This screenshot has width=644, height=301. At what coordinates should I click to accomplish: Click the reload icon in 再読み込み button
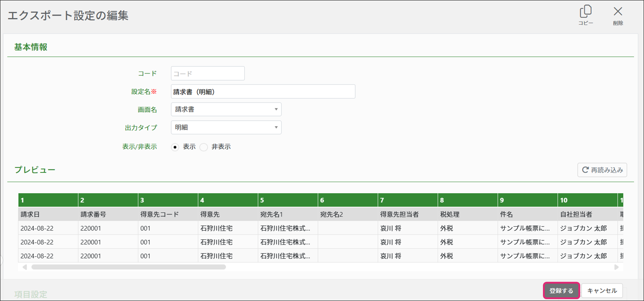(585, 170)
